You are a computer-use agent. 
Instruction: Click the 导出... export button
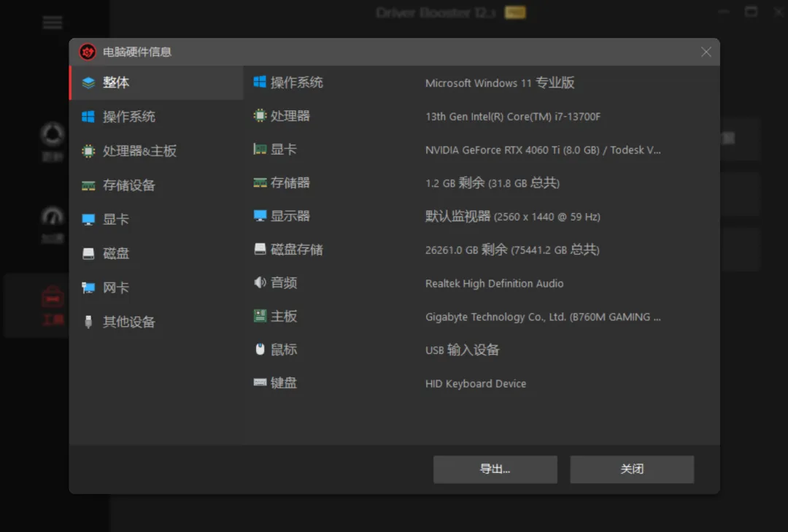point(495,469)
